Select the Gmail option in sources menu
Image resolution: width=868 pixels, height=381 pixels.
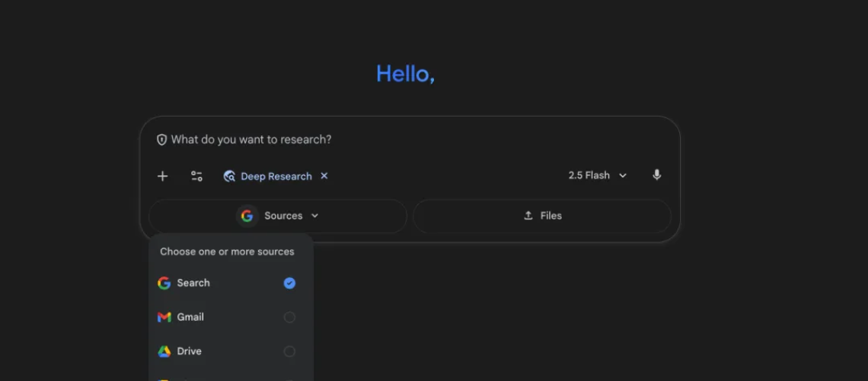point(231,317)
